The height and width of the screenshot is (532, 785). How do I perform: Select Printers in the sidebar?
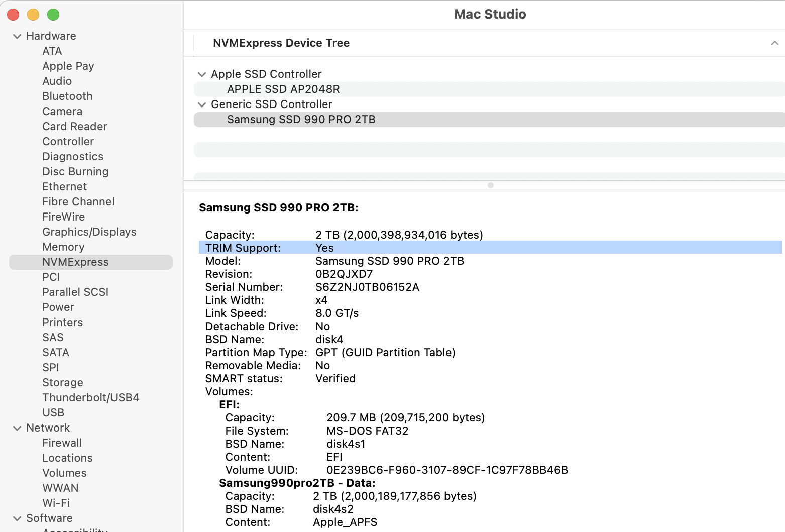pos(63,323)
